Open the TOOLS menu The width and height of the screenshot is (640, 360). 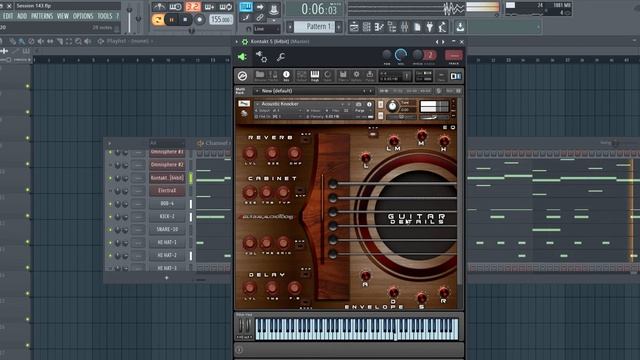104,16
